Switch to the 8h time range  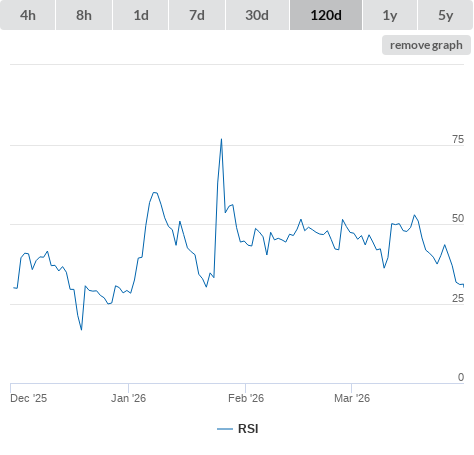[x=84, y=15]
